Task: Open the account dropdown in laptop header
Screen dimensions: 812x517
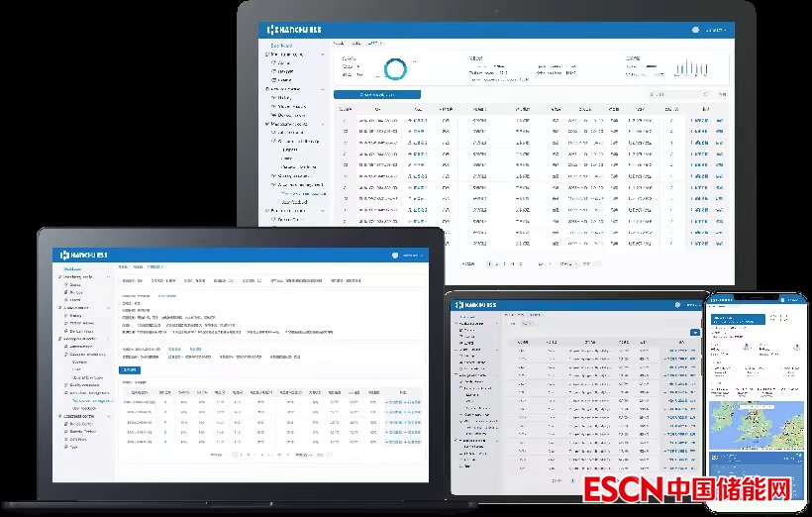Action: [x=414, y=255]
